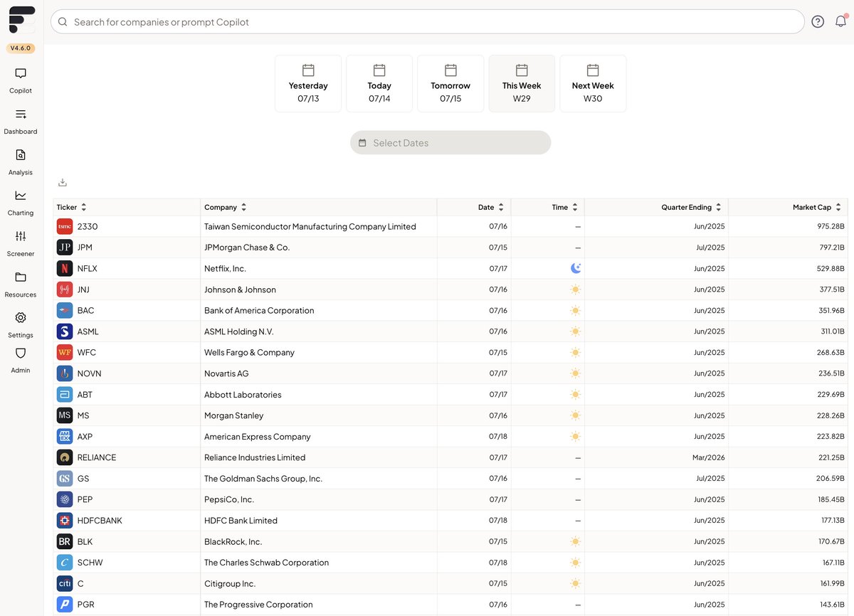
Task: Click the Netflix logo icon
Action: click(x=65, y=268)
